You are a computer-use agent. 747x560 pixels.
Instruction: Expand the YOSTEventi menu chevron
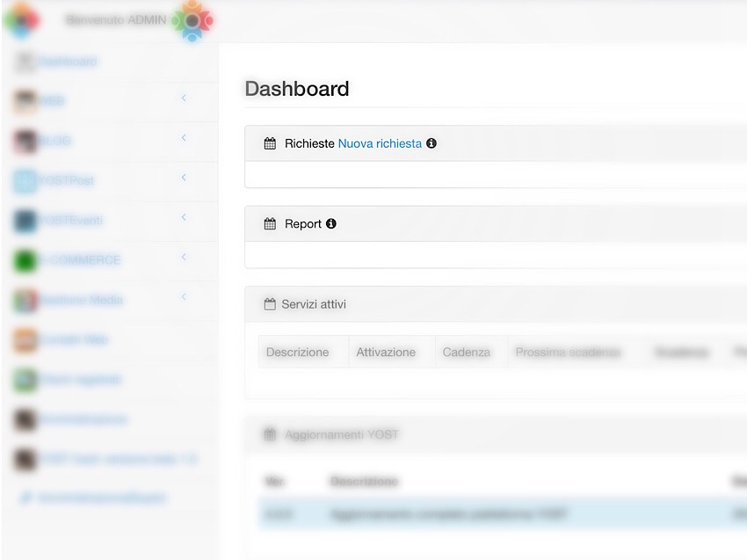[184, 217]
